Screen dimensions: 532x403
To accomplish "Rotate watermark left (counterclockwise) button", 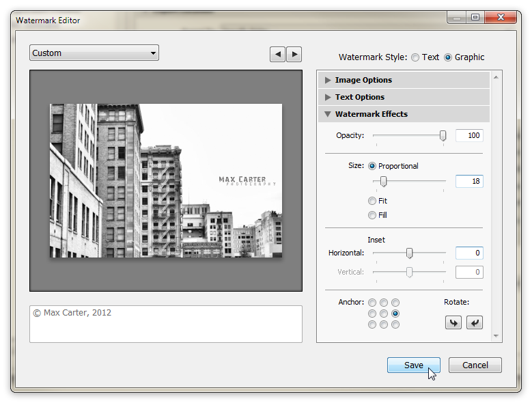I will point(453,322).
